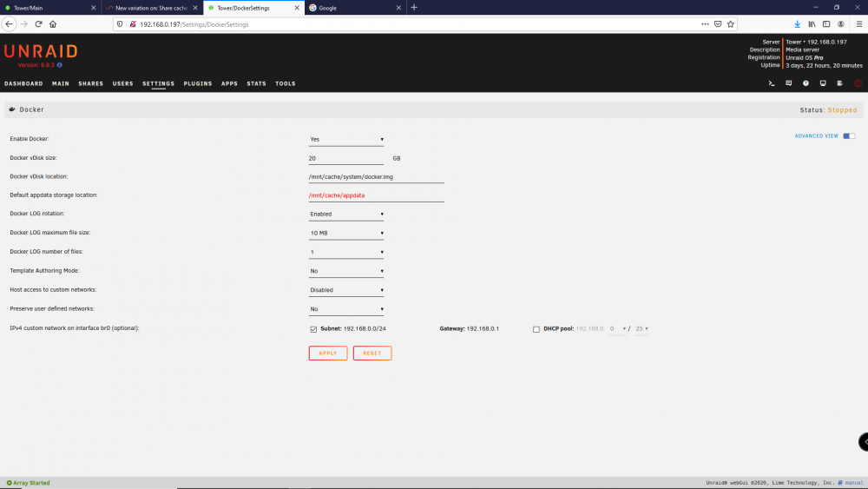Open the Settings menu item
This screenshot has height=489, width=868.
pyautogui.click(x=158, y=83)
